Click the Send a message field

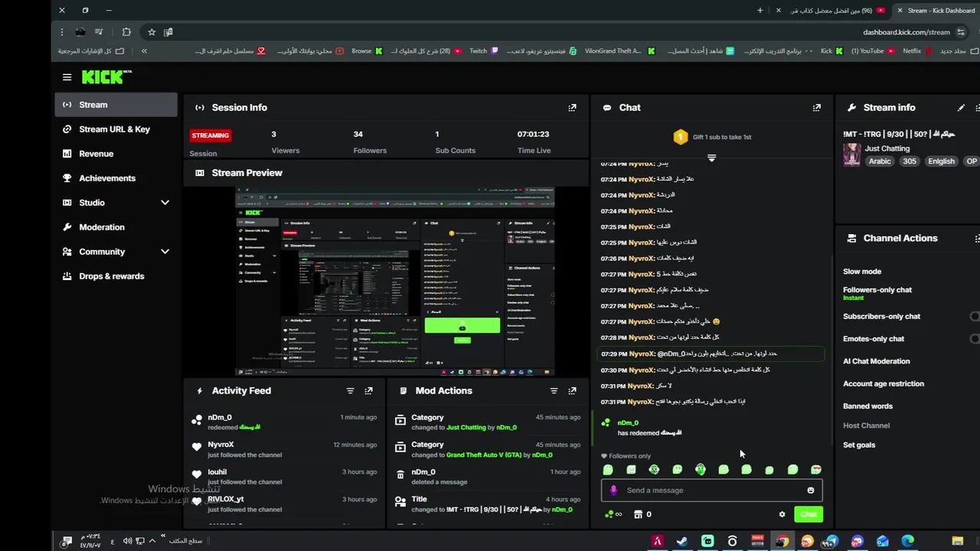tap(712, 491)
